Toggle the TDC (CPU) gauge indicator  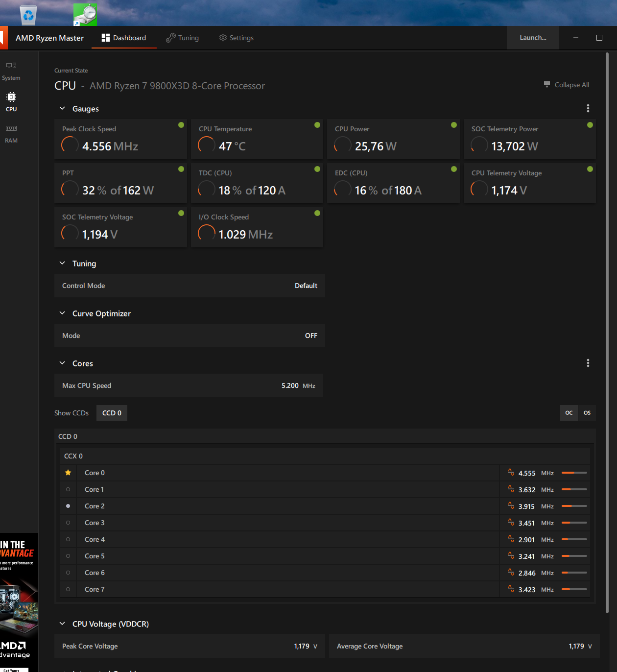coord(317,169)
